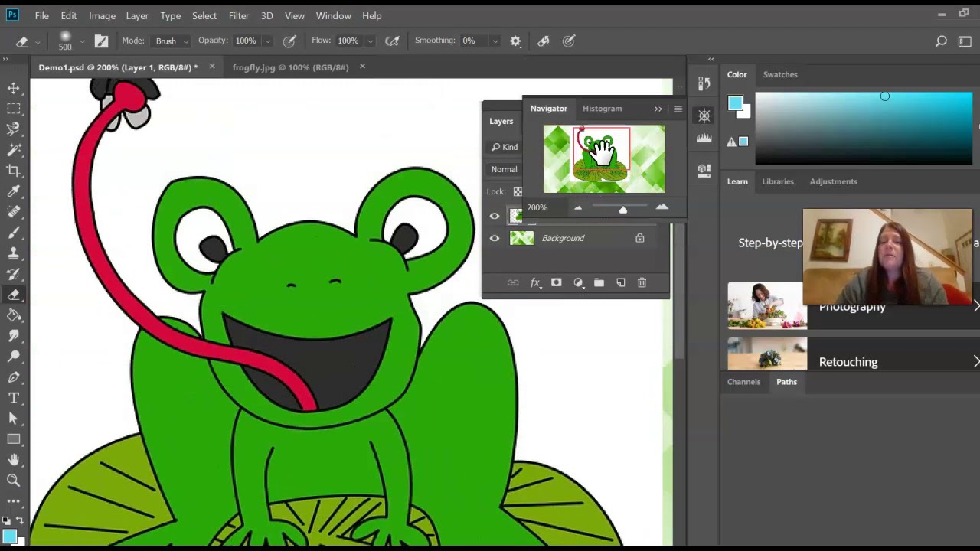This screenshot has height=551, width=980.
Task: Open smoothing options gear
Action: click(x=515, y=41)
